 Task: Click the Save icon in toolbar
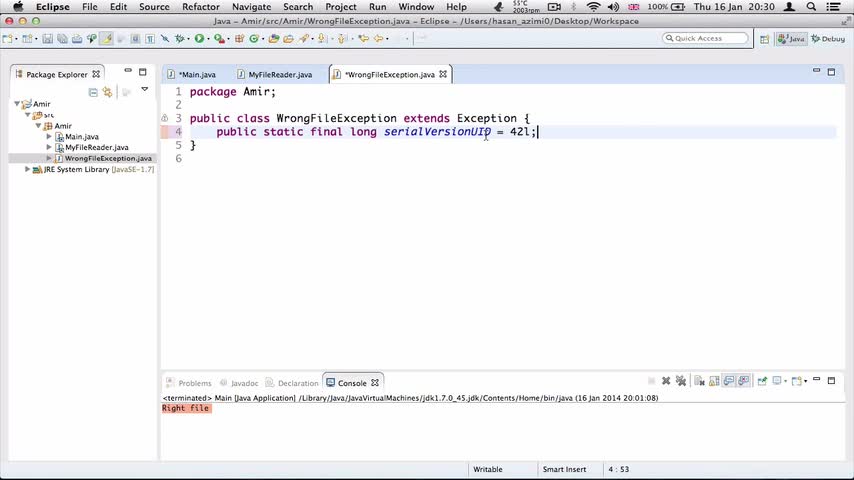coord(47,38)
